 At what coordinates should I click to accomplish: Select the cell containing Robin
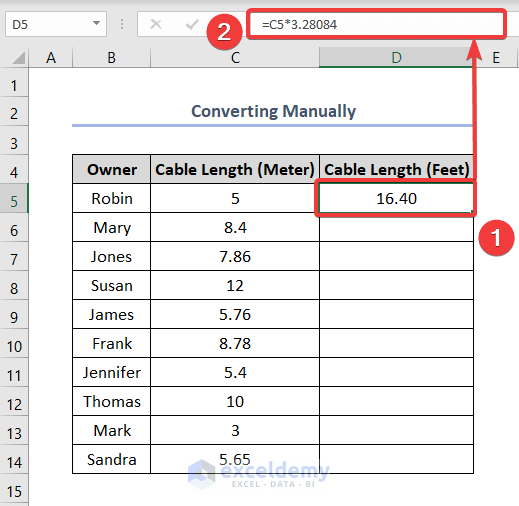(x=111, y=198)
